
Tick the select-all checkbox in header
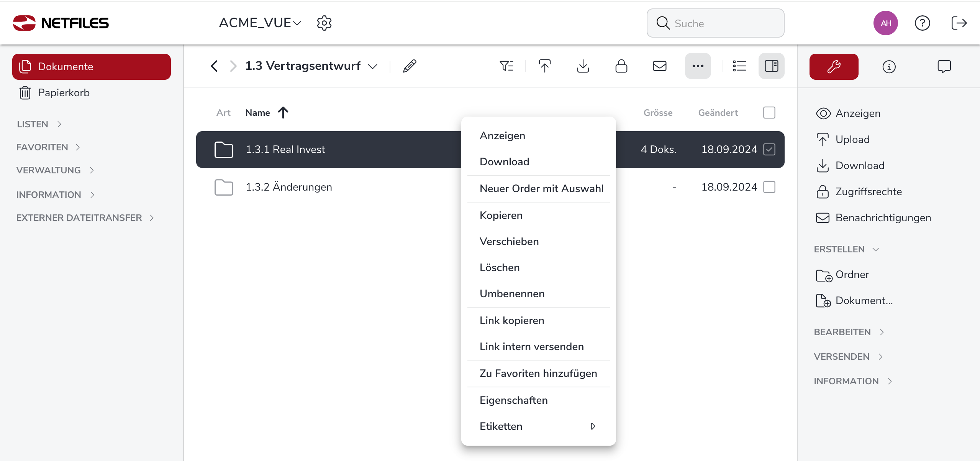pyautogui.click(x=769, y=113)
